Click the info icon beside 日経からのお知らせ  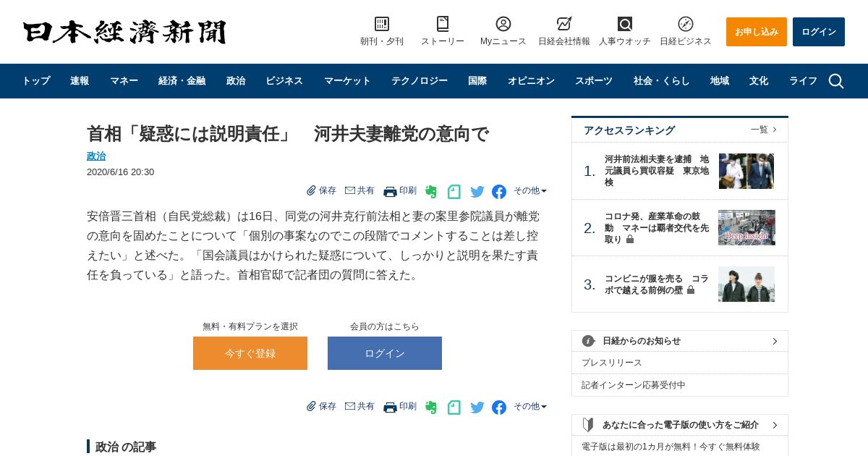(589, 341)
